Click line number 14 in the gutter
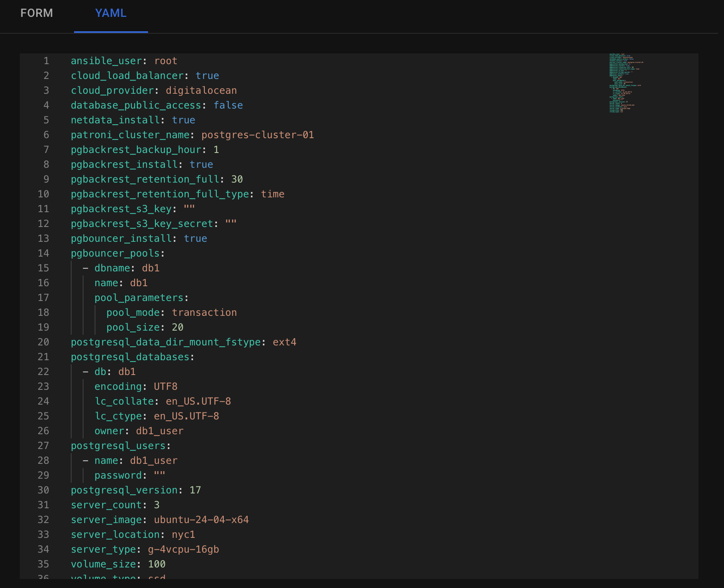724x588 pixels. pos(43,253)
